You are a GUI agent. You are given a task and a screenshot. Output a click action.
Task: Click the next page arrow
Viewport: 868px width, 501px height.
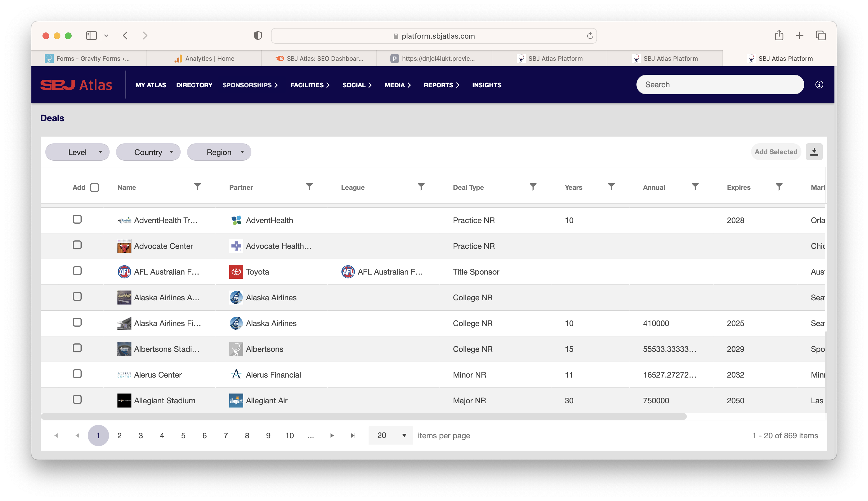coord(332,435)
